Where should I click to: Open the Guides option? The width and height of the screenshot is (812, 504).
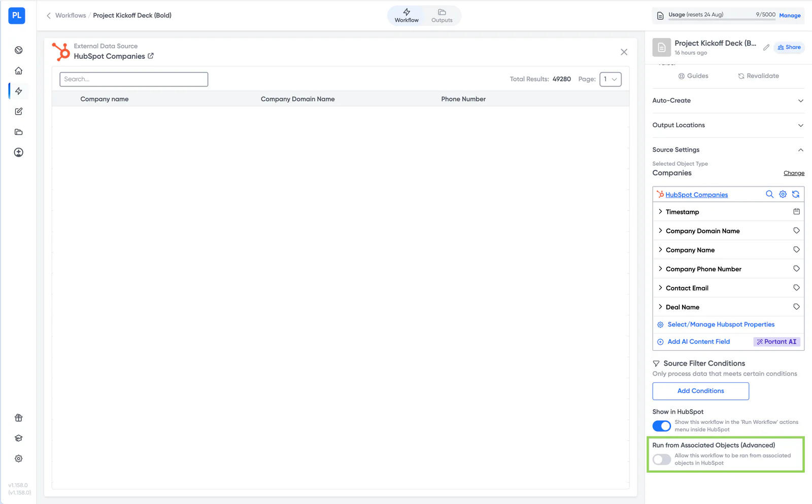[693, 76]
